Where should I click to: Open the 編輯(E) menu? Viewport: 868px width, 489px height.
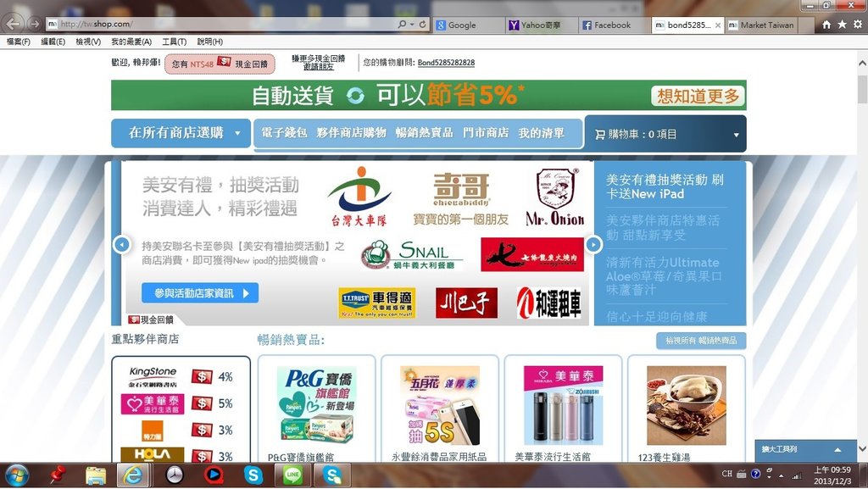coord(53,42)
